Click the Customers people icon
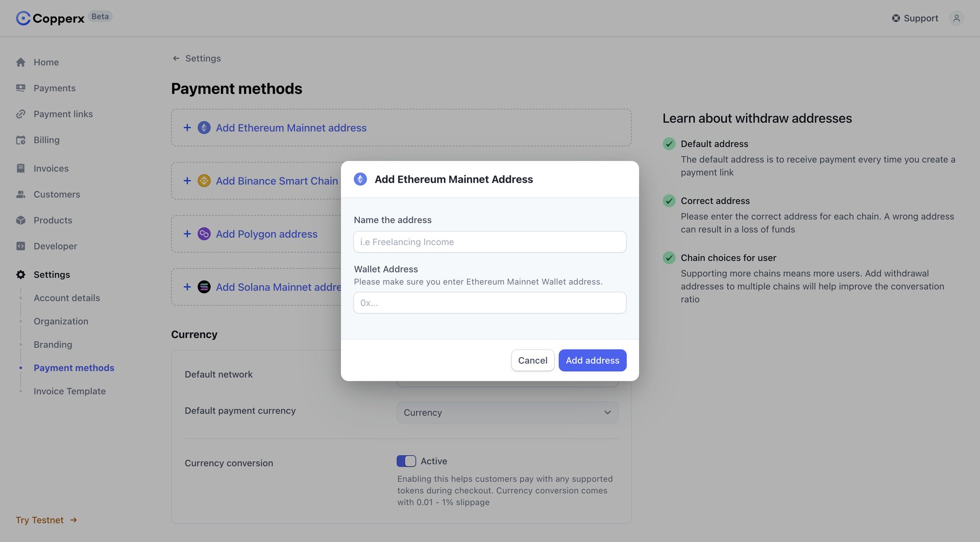Screen dimensions: 980x542 20,194
